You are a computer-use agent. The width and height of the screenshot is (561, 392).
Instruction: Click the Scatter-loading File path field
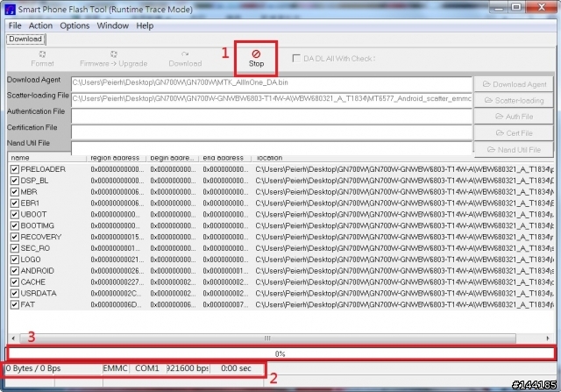tap(272, 100)
